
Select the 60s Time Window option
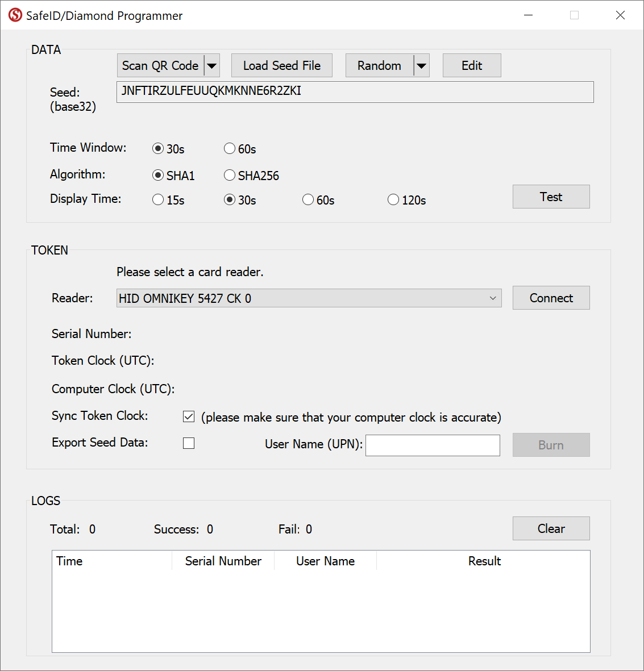(230, 149)
